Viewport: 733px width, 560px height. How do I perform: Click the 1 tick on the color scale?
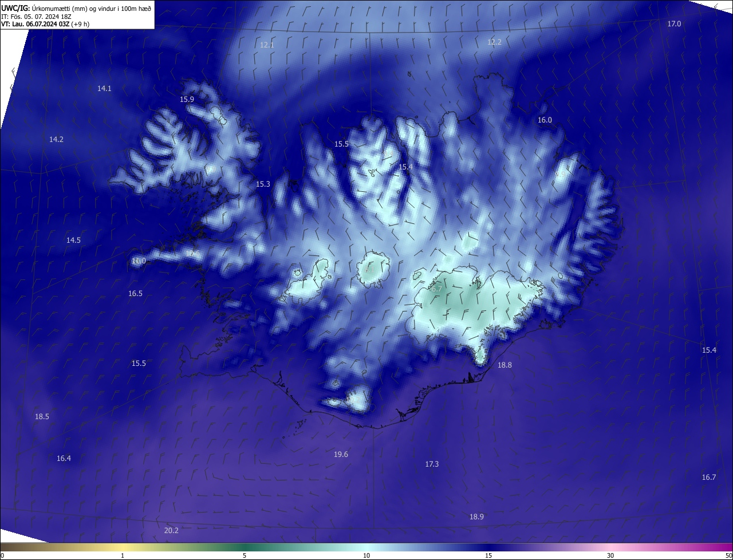click(123, 555)
